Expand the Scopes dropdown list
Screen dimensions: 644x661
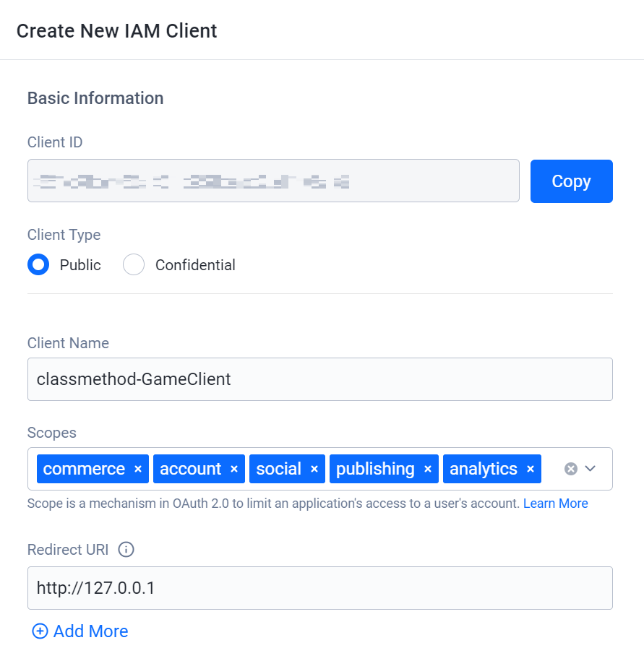[x=591, y=469]
